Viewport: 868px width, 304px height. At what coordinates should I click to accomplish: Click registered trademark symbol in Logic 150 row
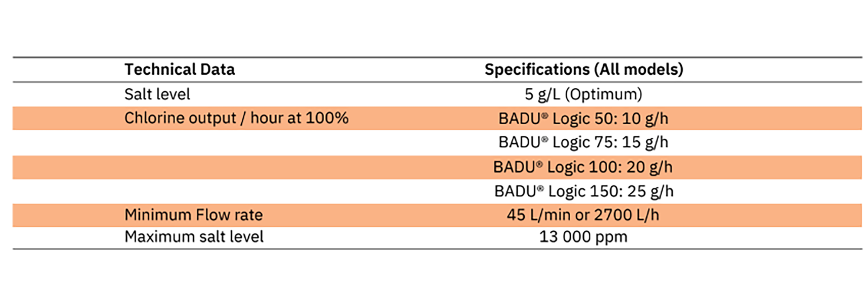540,188
